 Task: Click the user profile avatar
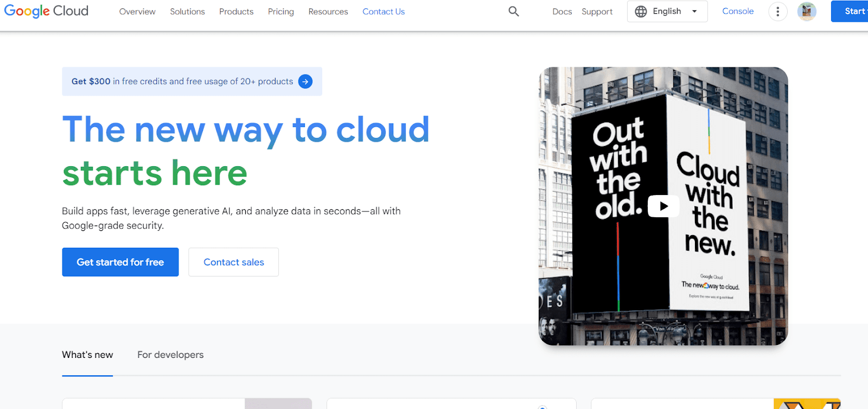coord(806,11)
